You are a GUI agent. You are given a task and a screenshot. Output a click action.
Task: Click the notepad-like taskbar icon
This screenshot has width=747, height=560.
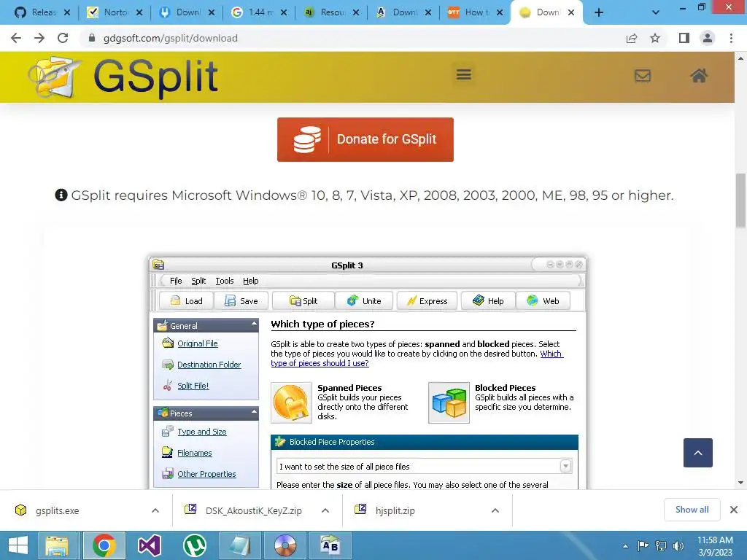coord(239,545)
